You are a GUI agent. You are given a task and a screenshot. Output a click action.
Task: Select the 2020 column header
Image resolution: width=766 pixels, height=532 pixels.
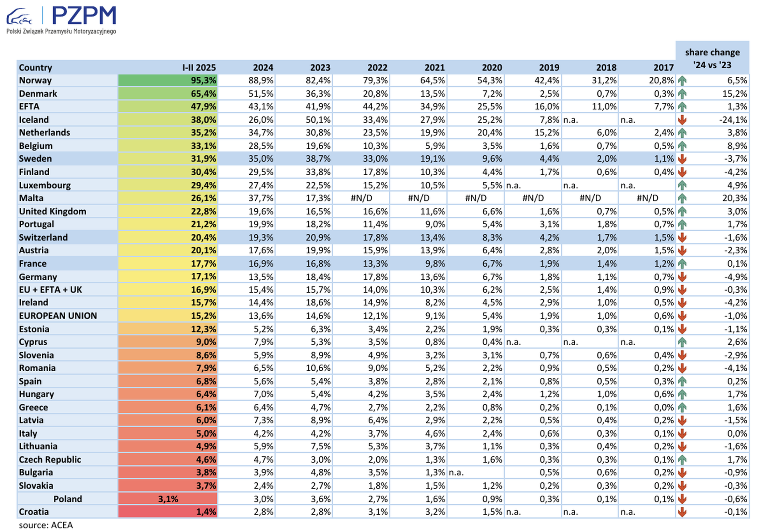pos(492,68)
